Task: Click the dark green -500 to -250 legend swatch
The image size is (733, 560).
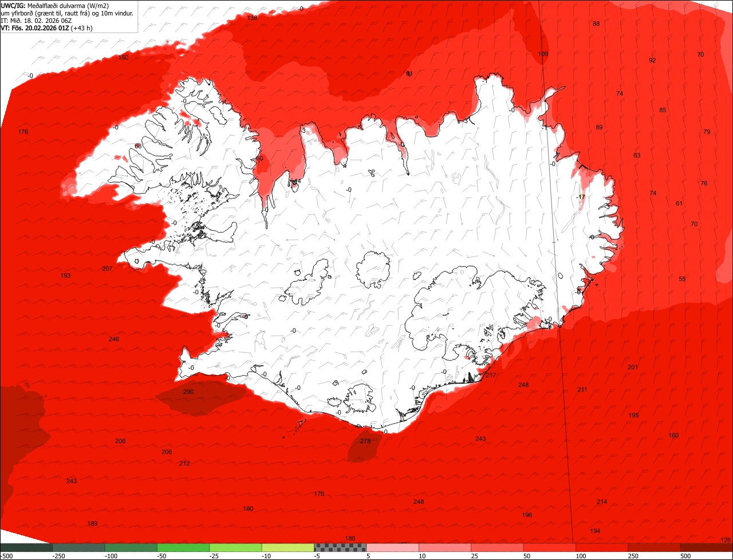Action: coord(26,548)
